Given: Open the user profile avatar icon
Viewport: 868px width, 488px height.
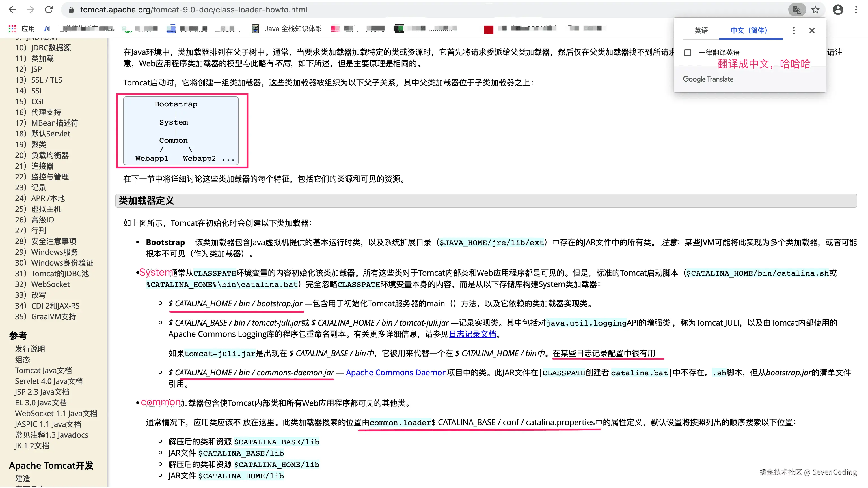Looking at the screenshot, I should pos(838,9).
